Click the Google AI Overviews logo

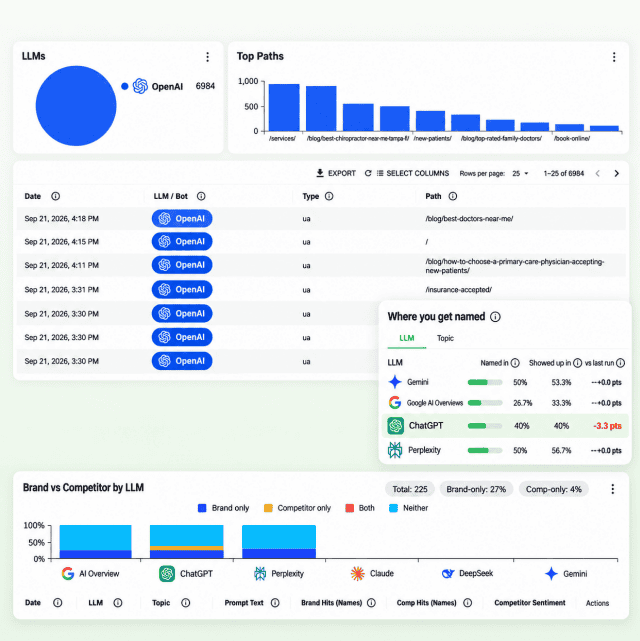(395, 403)
